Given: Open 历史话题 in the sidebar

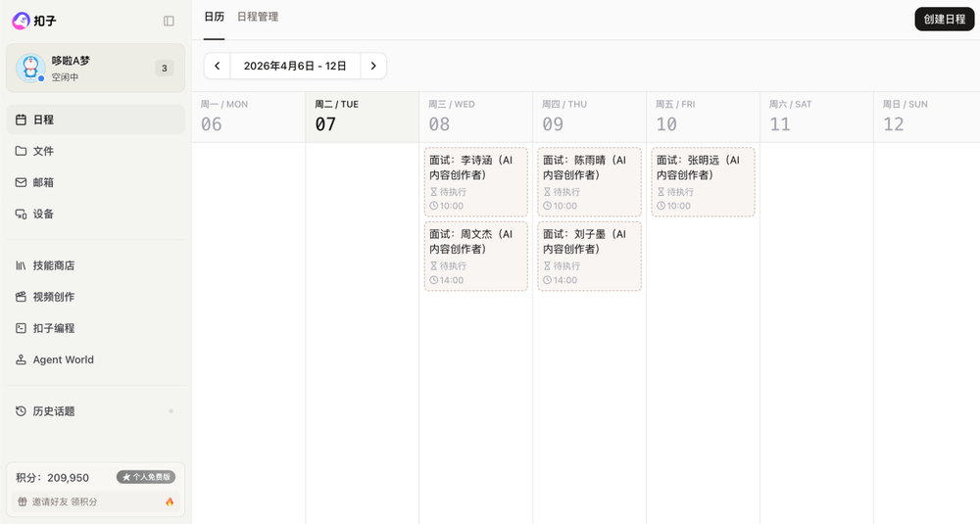Looking at the screenshot, I should coord(96,411).
